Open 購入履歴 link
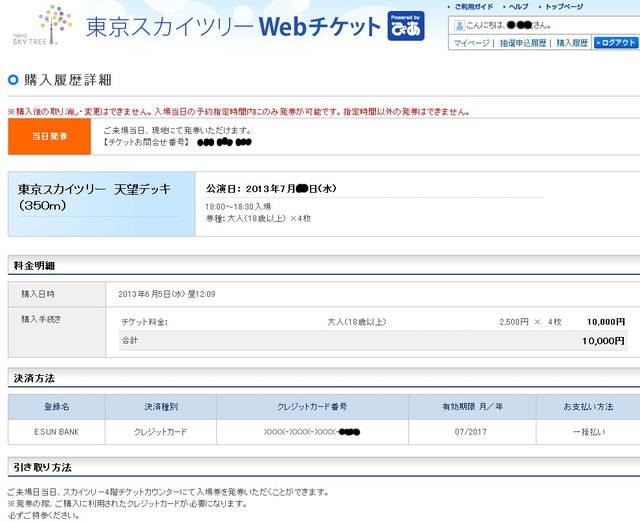Screen dimensions: 640x522 (572, 43)
